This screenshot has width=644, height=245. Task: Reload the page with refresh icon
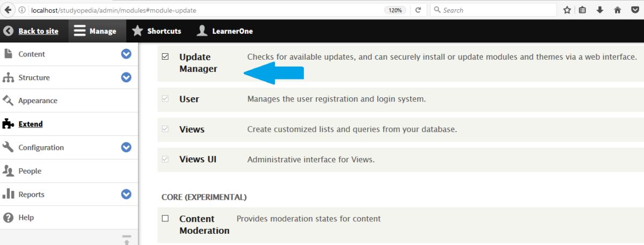pos(418,10)
